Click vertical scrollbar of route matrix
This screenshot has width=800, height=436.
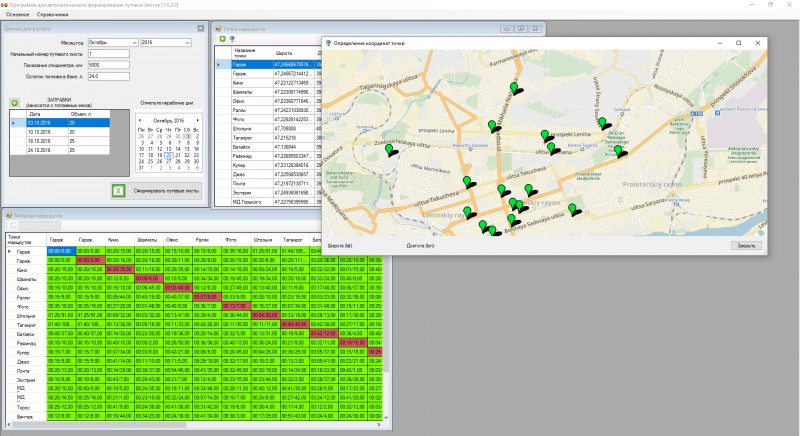[x=386, y=316]
